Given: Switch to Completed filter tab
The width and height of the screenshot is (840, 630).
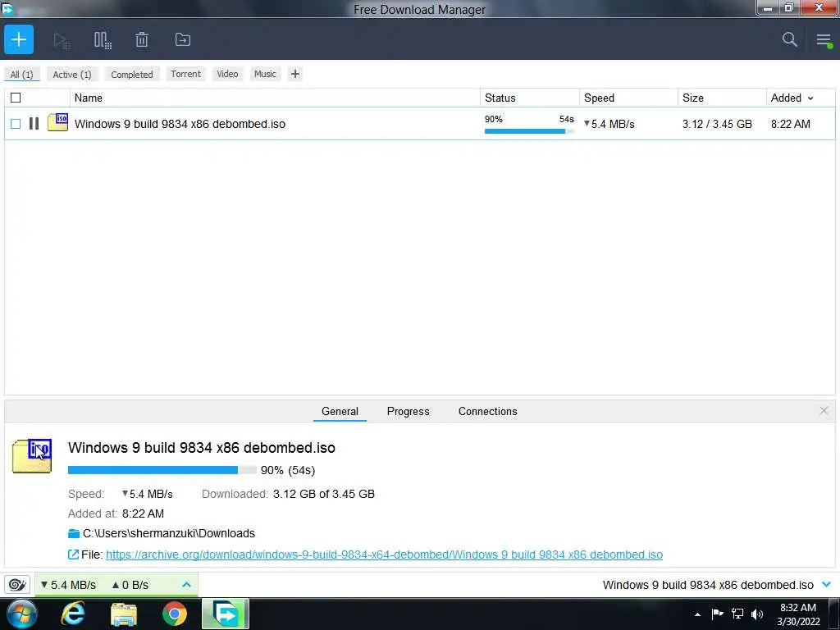Looking at the screenshot, I should 132,75.
